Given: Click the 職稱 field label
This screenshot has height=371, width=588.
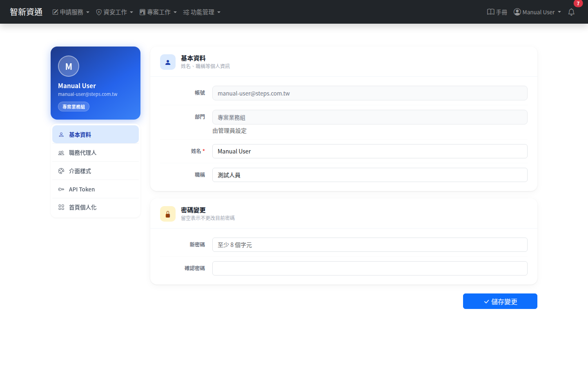Looking at the screenshot, I should click(200, 175).
